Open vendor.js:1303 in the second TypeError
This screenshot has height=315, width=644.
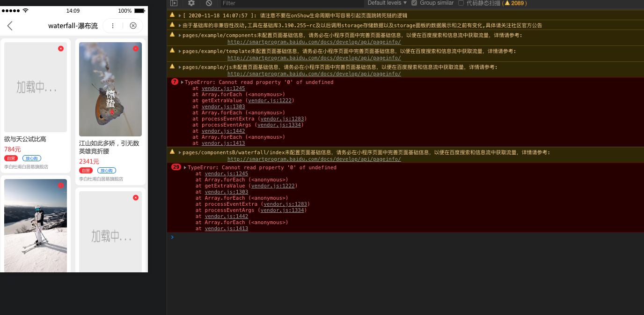coord(227,192)
